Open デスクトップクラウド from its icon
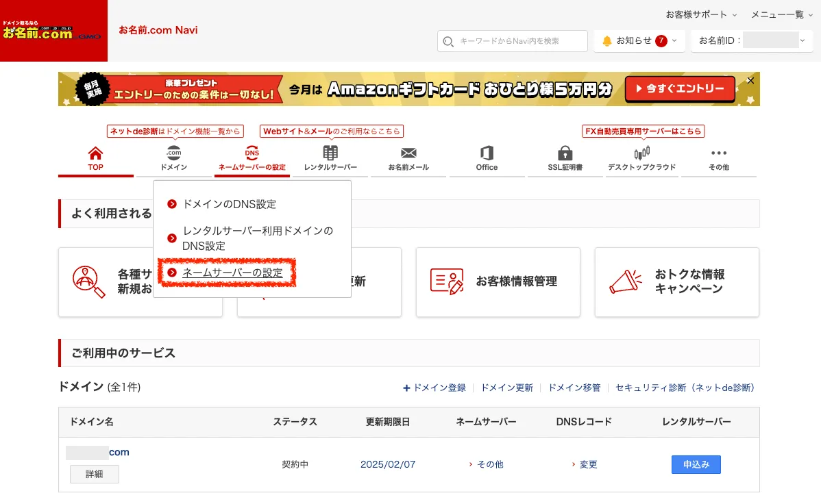This screenshot has width=821, height=504. (x=642, y=153)
